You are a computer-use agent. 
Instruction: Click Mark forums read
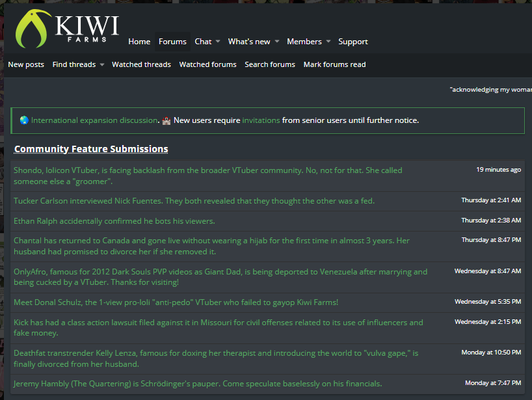click(334, 64)
